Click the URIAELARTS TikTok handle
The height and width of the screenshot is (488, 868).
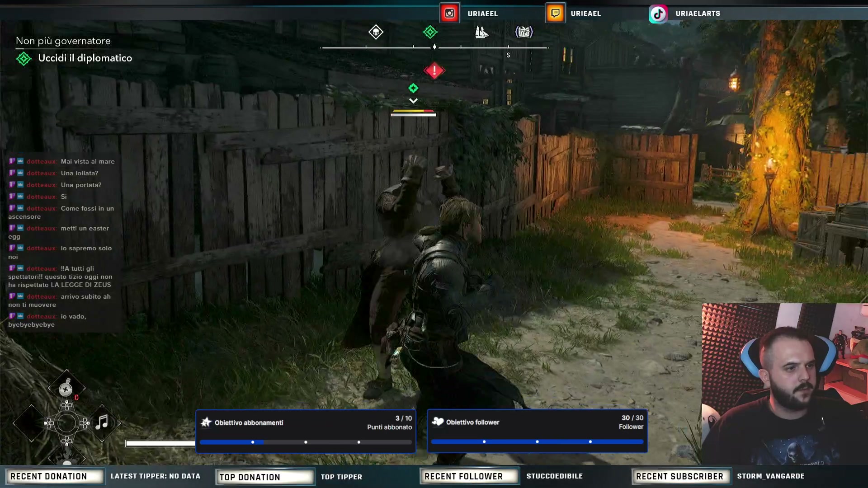click(x=698, y=13)
